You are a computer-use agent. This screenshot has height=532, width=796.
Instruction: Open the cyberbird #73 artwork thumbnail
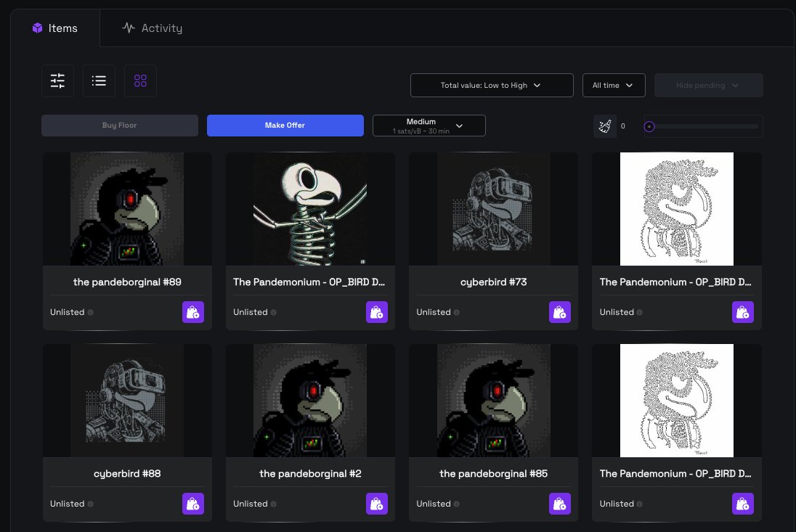(x=493, y=209)
